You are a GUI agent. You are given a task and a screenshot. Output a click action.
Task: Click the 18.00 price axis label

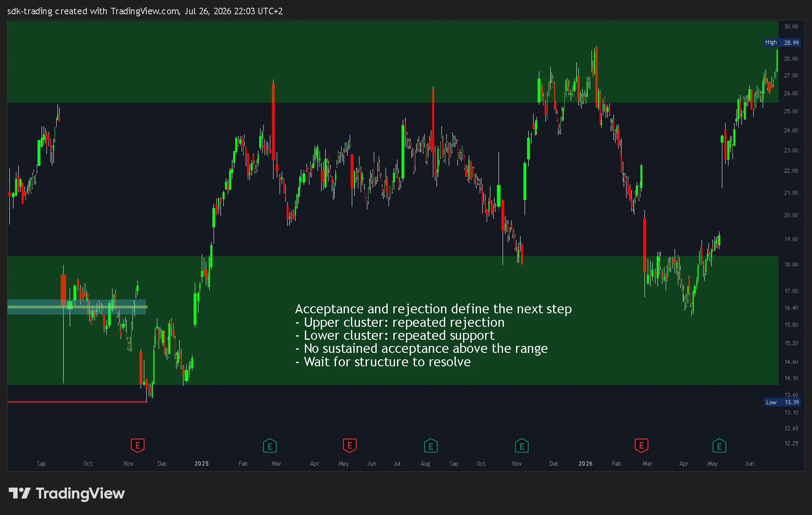point(791,264)
